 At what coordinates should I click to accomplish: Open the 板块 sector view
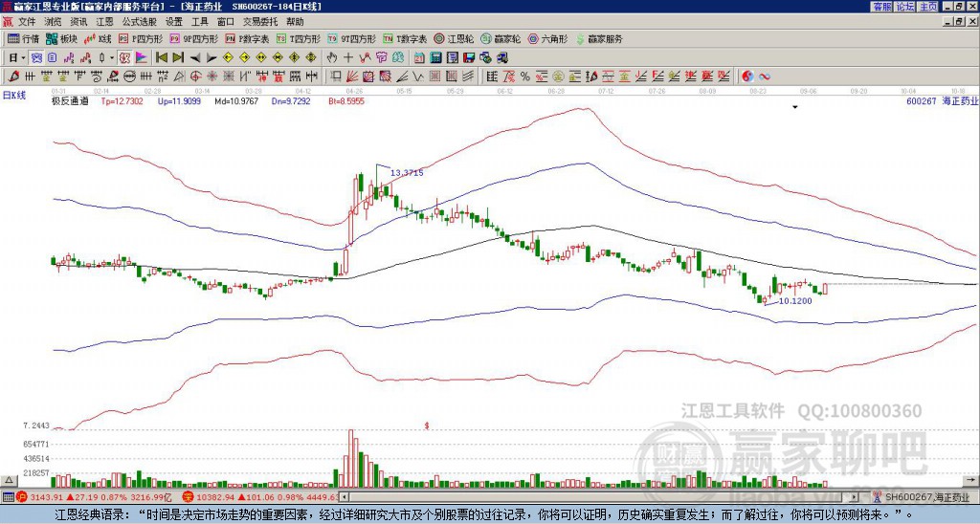[62, 38]
